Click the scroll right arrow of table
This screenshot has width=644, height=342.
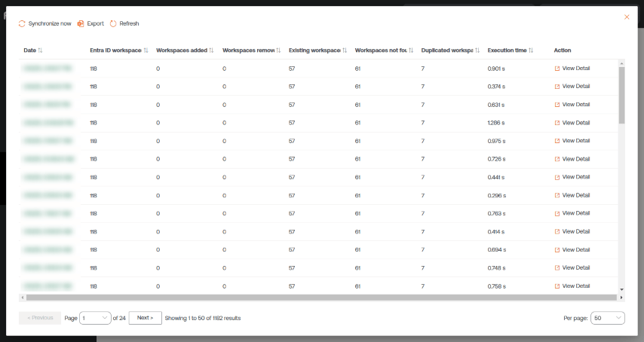621,298
